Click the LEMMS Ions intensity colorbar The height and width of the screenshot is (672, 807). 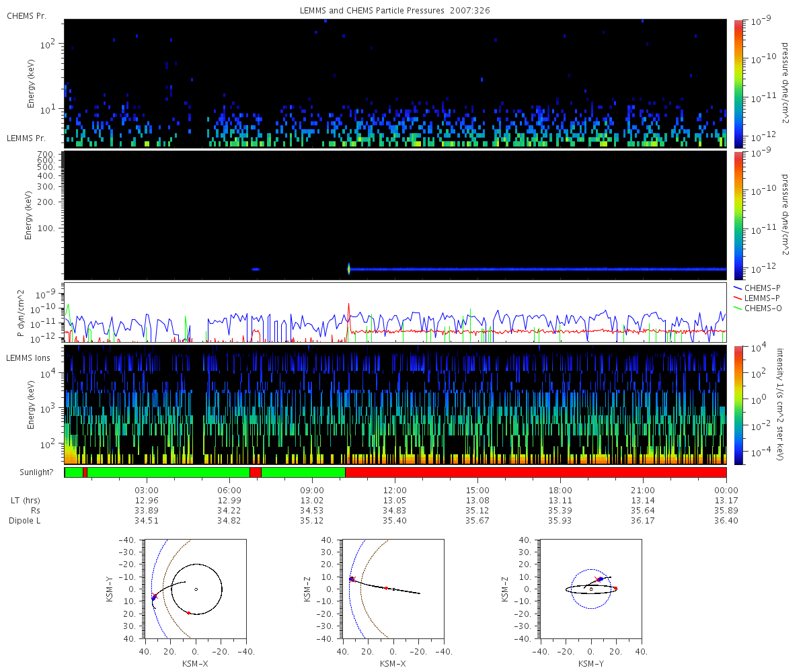tap(738, 405)
